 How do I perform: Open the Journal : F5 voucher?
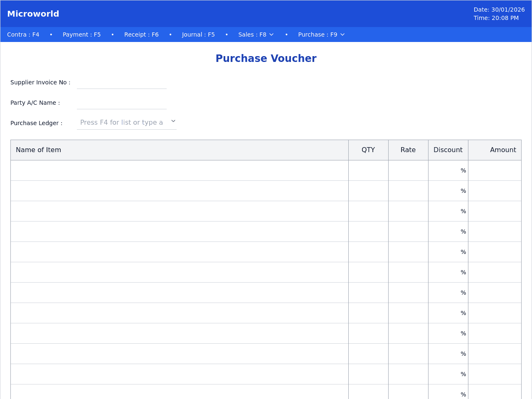click(198, 34)
